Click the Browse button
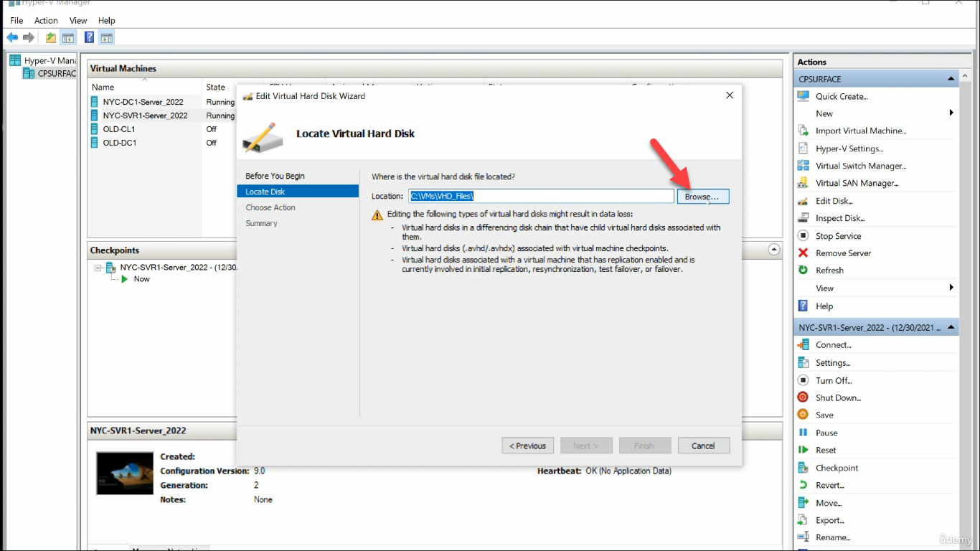Screen dimensions: 980x551 point(703,197)
